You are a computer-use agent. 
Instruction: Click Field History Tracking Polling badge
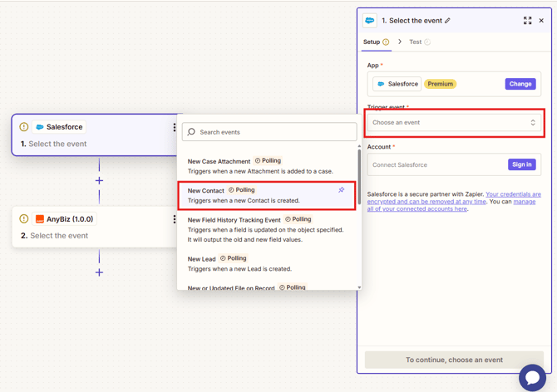pos(298,219)
